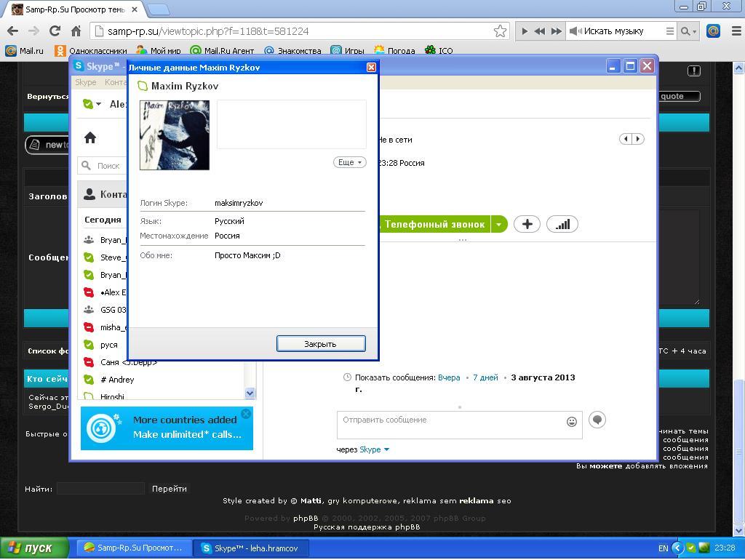Open a new browser tab
745x560 pixels.
(x=158, y=9)
